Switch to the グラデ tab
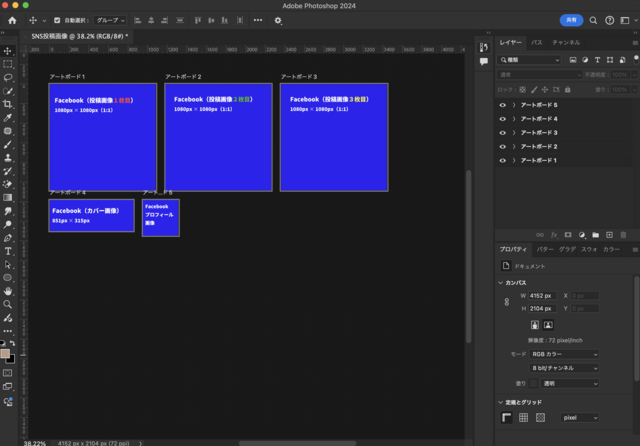This screenshot has width=640, height=446. (567, 249)
